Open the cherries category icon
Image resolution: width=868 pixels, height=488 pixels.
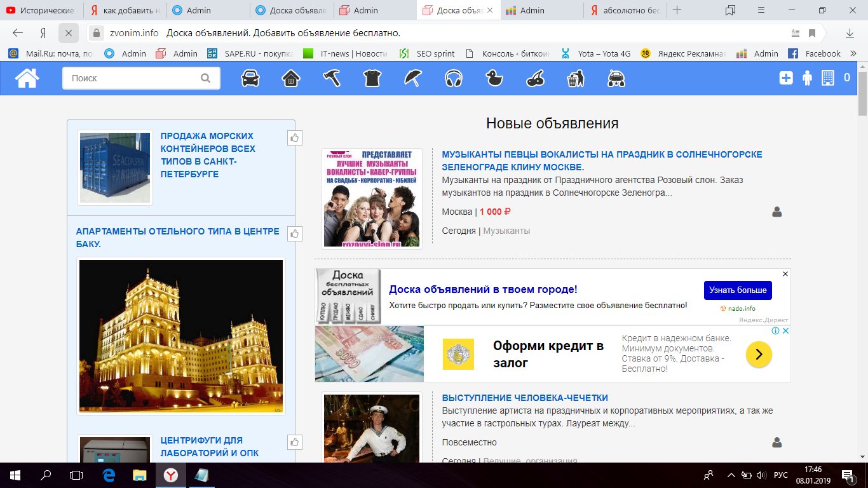535,78
